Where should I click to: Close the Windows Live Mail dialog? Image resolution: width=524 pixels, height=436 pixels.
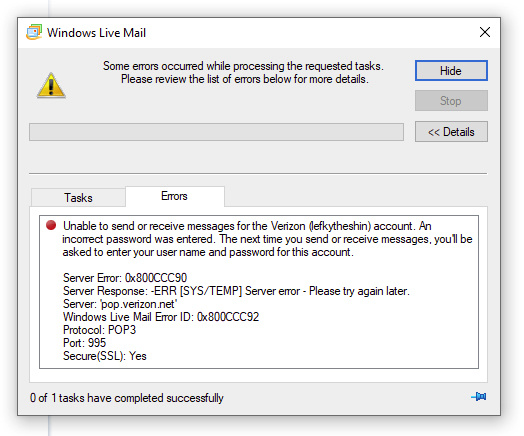click(x=485, y=32)
